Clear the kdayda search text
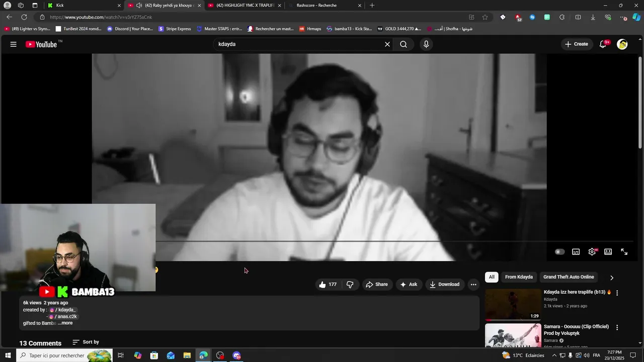The width and height of the screenshot is (644, 362). [387, 44]
